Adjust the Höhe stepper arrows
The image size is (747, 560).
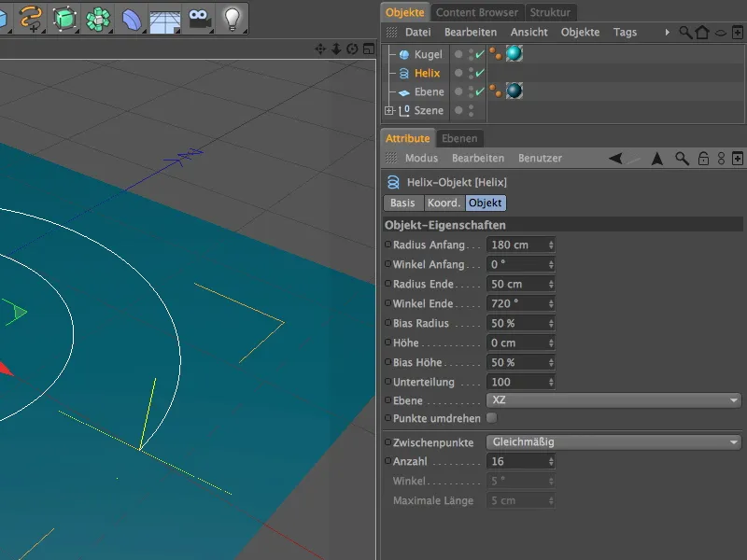coord(551,343)
